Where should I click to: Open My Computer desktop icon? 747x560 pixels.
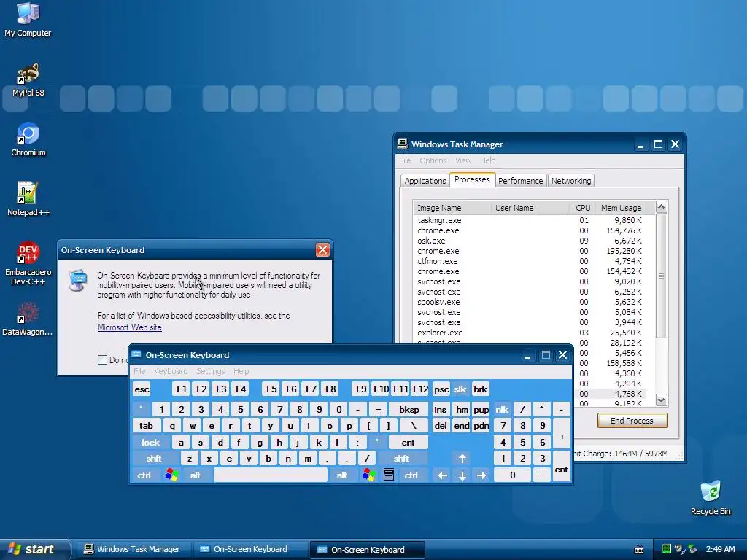tap(28, 19)
